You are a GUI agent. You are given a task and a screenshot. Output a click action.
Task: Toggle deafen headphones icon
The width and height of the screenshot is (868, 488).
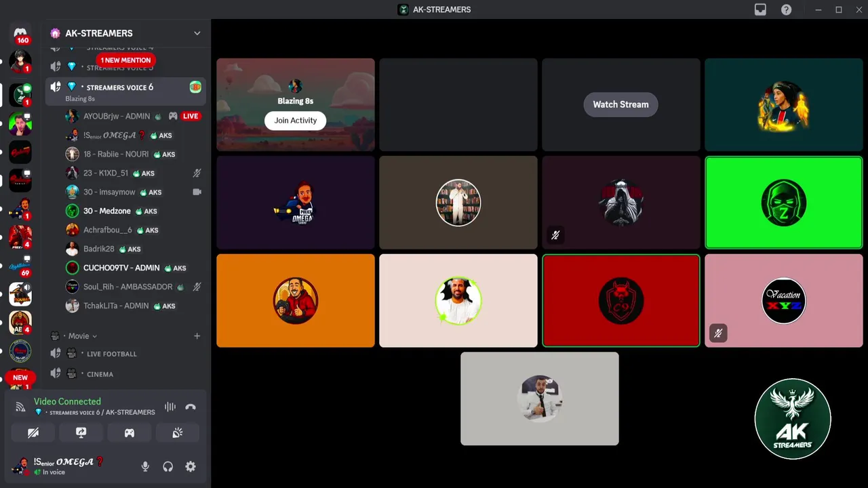(167, 466)
